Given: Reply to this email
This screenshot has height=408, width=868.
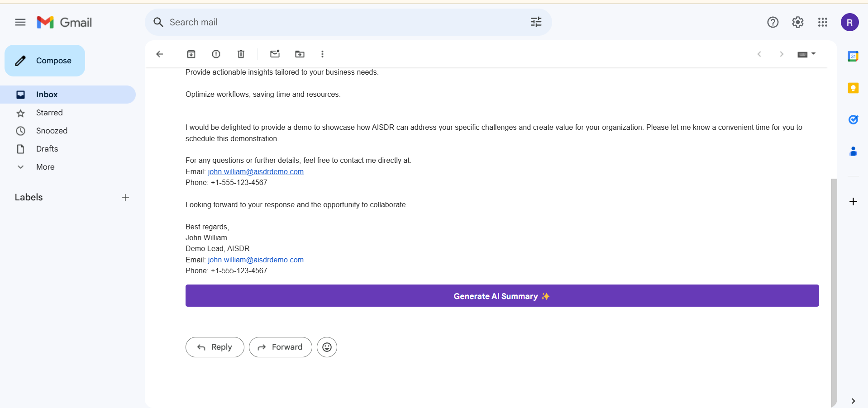Looking at the screenshot, I should (x=215, y=347).
